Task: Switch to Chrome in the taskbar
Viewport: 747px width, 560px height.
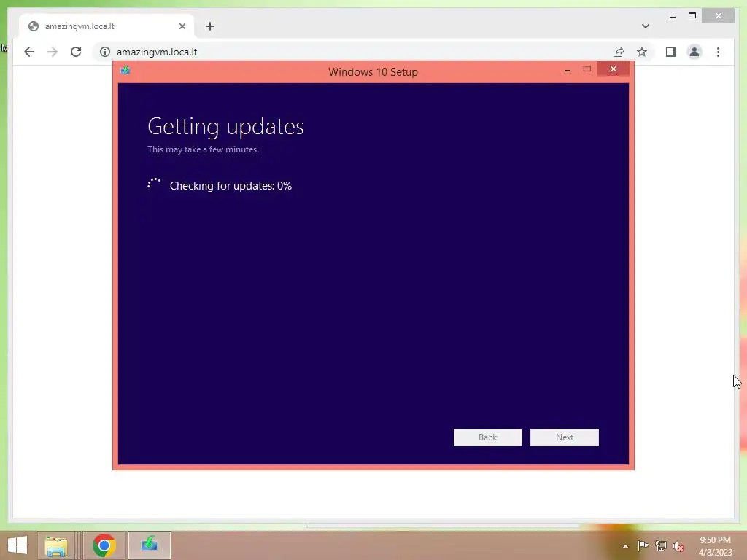Action: point(104,545)
